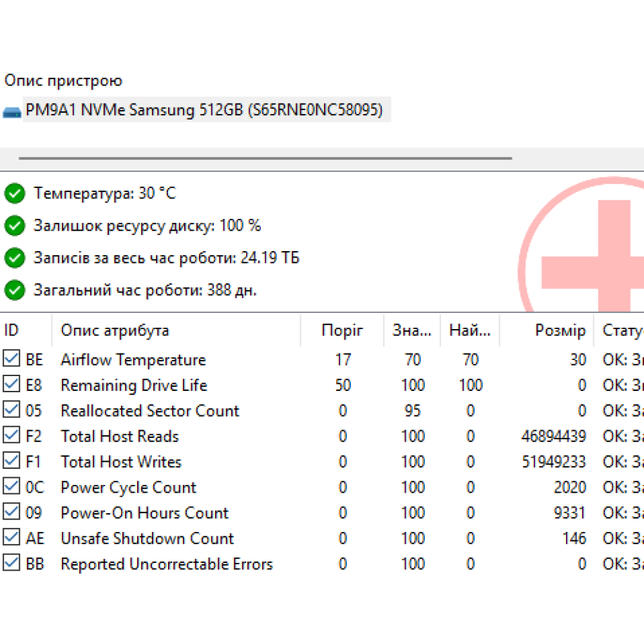This screenshot has width=644, height=644.
Task: Select the Power-On Hours Count row
Action: point(144,513)
